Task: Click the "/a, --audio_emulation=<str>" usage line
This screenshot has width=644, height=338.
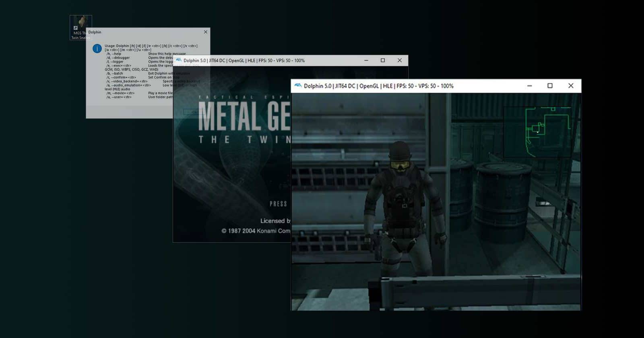Action: tap(128, 85)
